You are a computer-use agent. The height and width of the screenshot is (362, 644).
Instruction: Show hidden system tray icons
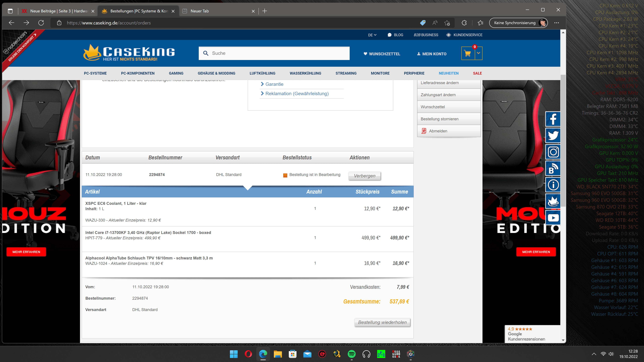point(594,354)
